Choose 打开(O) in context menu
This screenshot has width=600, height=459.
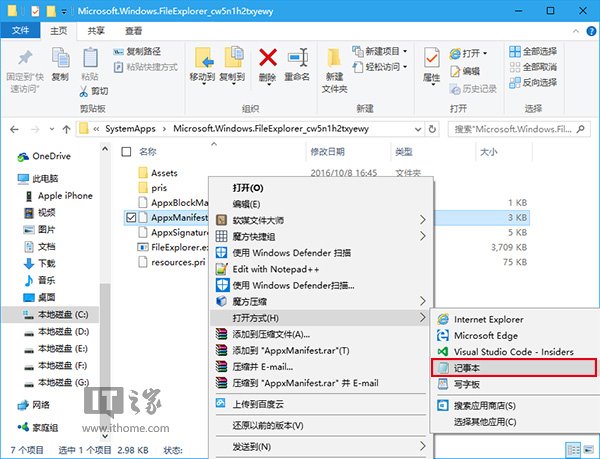coord(321,188)
